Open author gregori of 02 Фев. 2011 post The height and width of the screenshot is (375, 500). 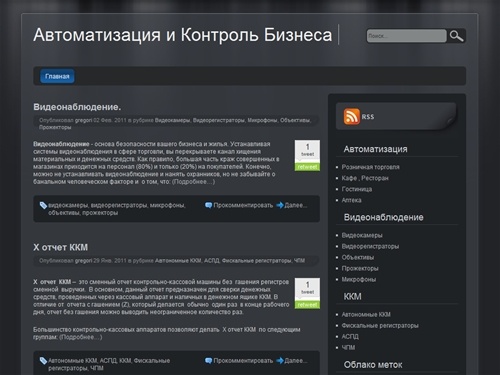[x=83, y=120]
